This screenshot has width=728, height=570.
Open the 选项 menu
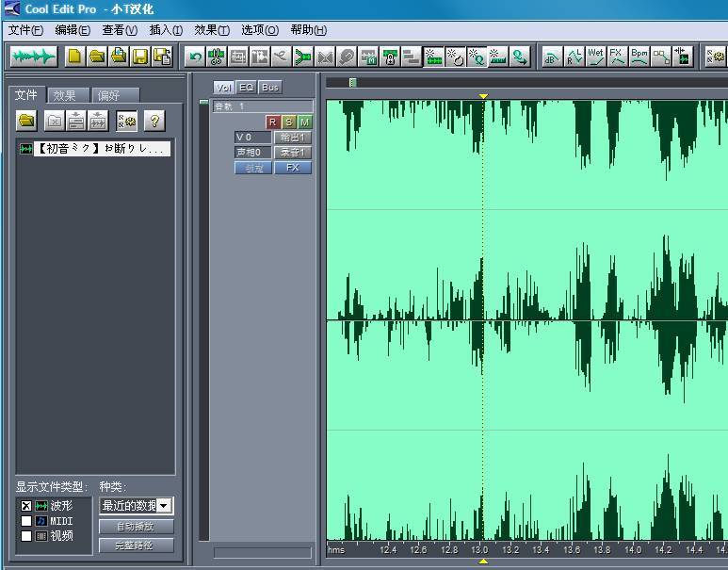point(260,30)
